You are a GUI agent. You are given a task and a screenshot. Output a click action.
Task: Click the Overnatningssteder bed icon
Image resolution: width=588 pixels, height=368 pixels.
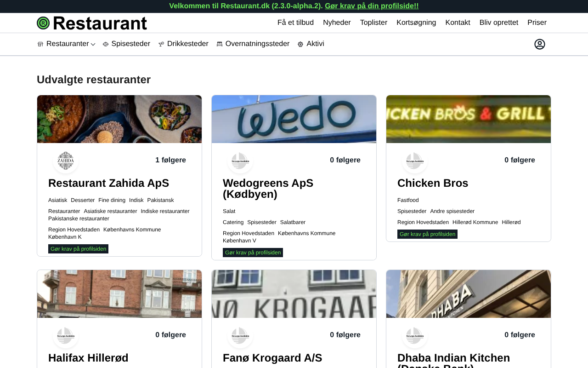point(220,44)
